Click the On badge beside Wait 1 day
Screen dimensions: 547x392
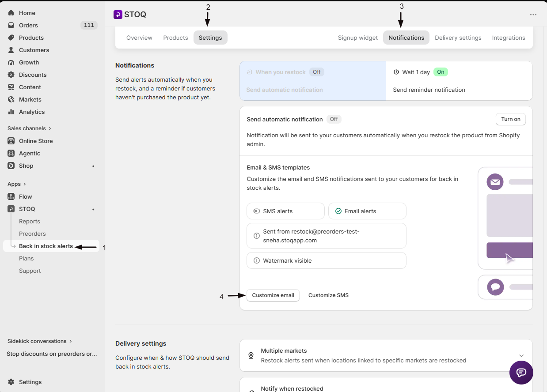pos(441,72)
